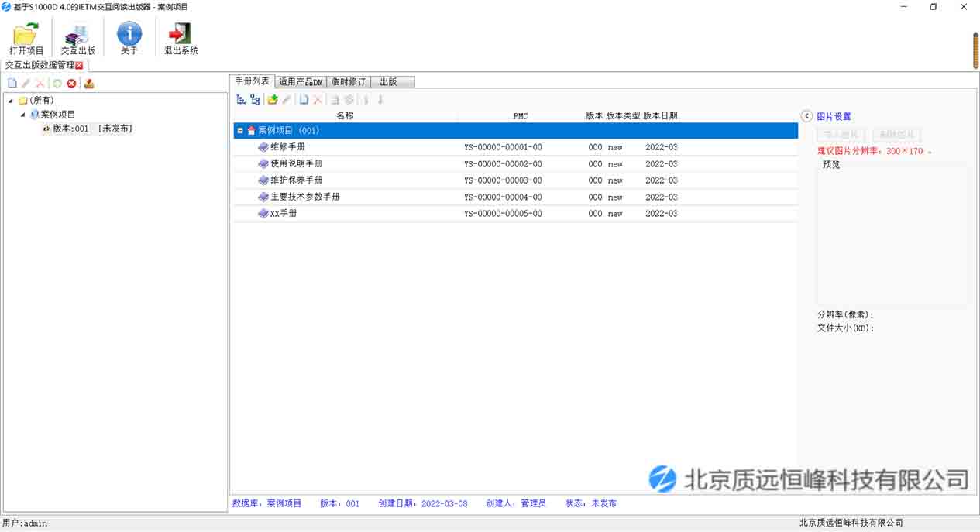Collapse the 案例项目 (001) row in list
Screen dimensions: 980x532
(x=240, y=131)
